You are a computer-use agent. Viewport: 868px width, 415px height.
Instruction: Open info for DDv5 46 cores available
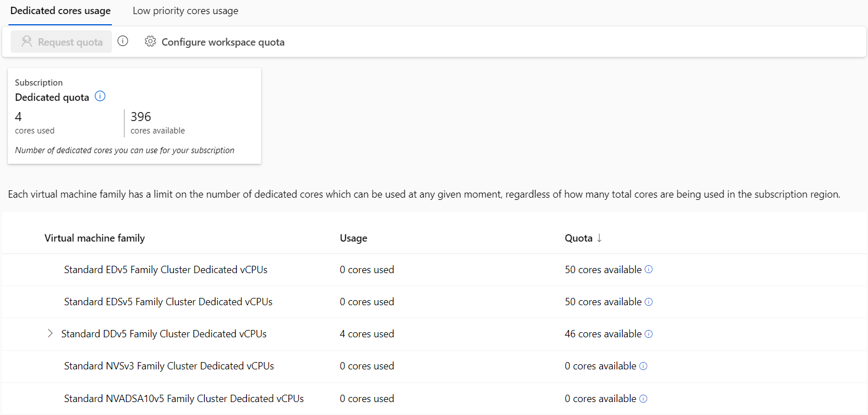(649, 333)
